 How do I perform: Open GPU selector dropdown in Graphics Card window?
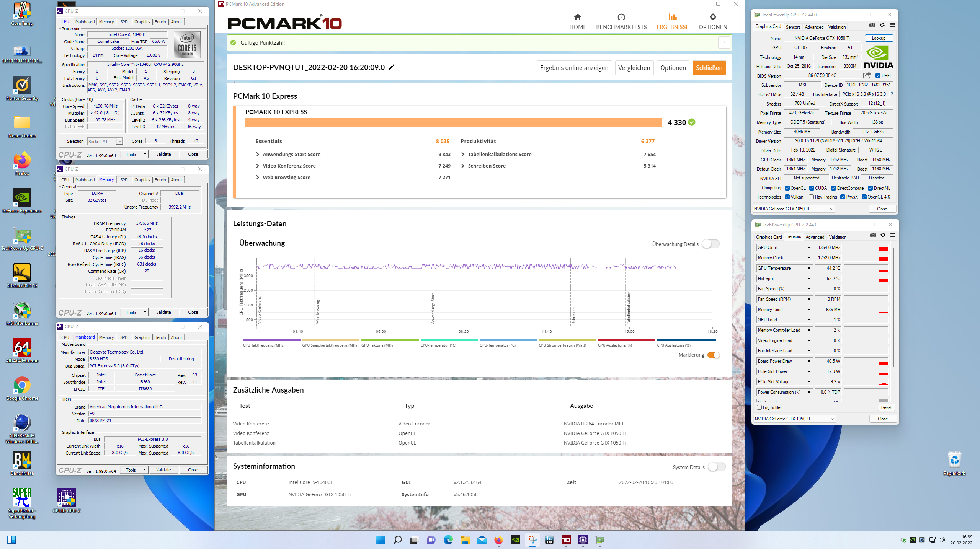[794, 209]
